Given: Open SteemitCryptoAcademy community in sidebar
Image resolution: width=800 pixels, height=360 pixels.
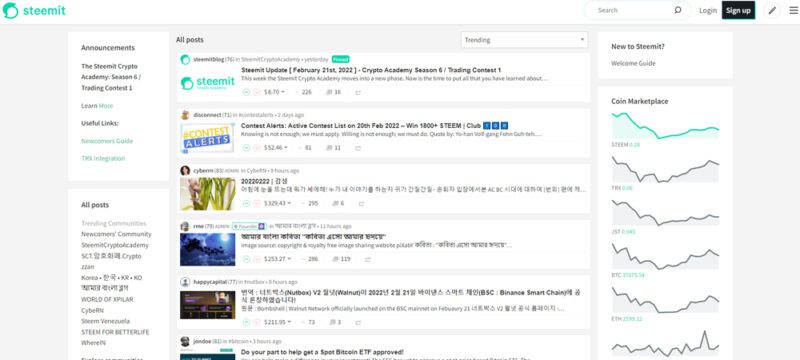Looking at the screenshot, I should tap(115, 245).
